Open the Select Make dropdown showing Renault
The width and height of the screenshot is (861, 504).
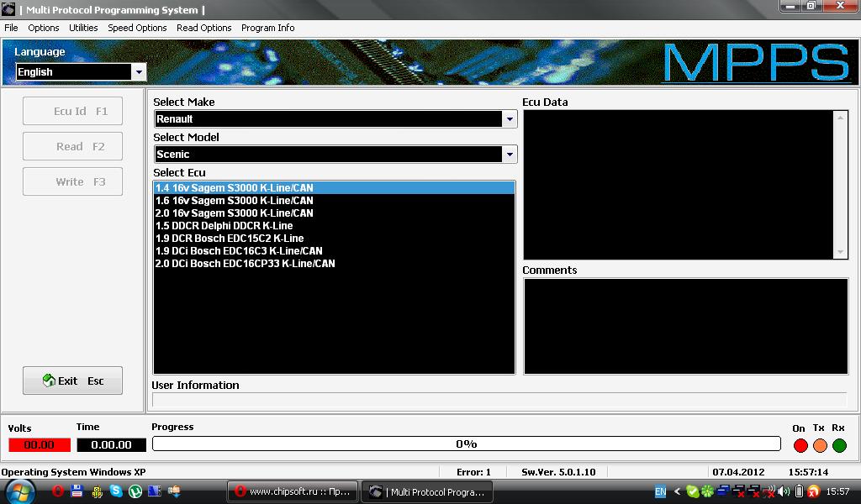510,119
